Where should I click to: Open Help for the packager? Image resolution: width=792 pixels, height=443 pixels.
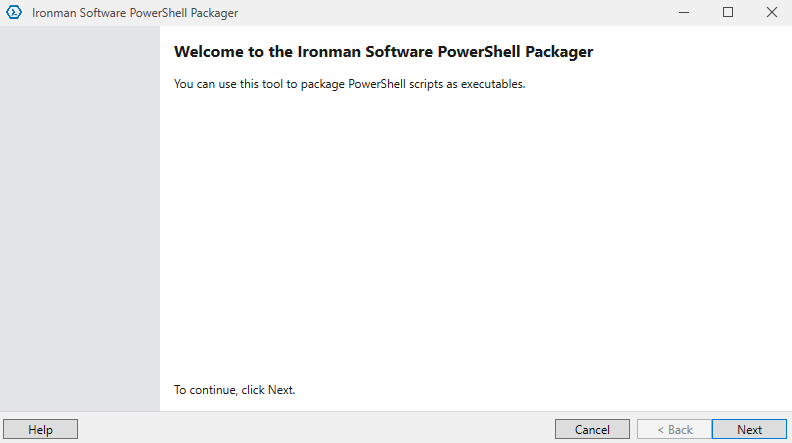coord(40,430)
